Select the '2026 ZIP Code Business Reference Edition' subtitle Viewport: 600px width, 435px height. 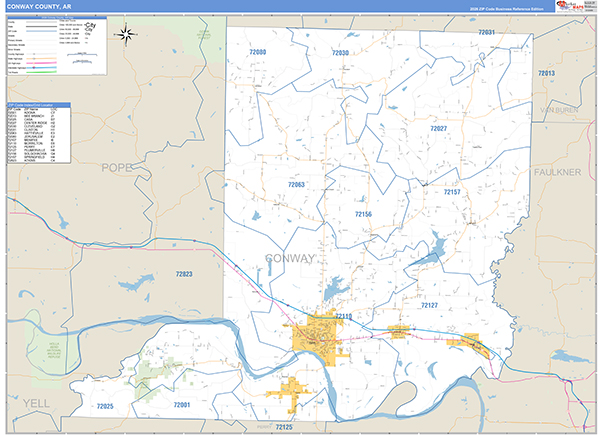click(x=507, y=9)
